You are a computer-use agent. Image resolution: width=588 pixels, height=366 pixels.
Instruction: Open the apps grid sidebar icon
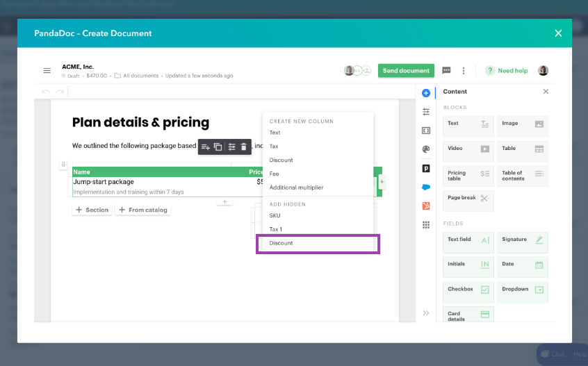(426, 224)
